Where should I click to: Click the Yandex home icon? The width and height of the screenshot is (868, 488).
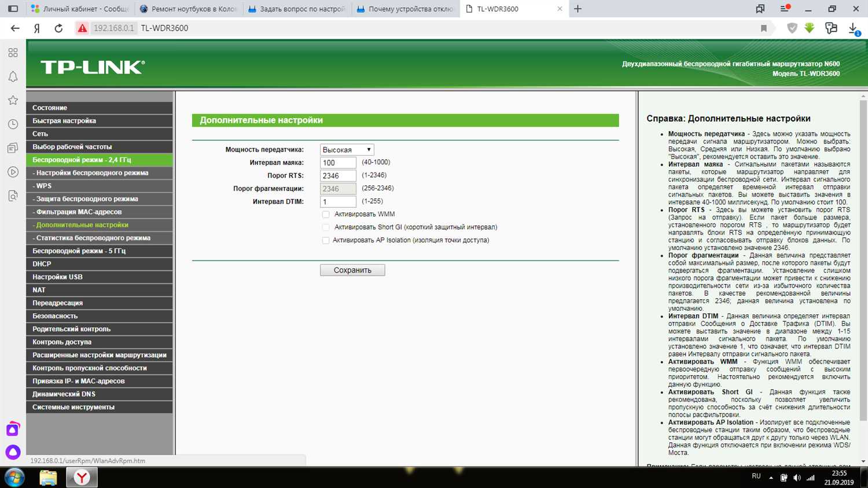[x=36, y=28]
